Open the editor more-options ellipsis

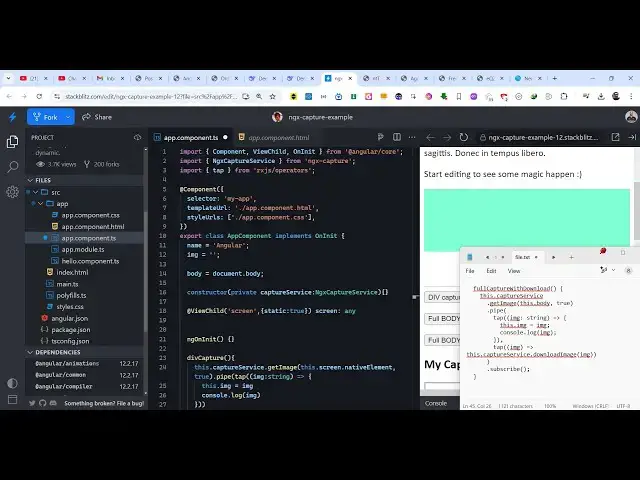tap(412, 137)
